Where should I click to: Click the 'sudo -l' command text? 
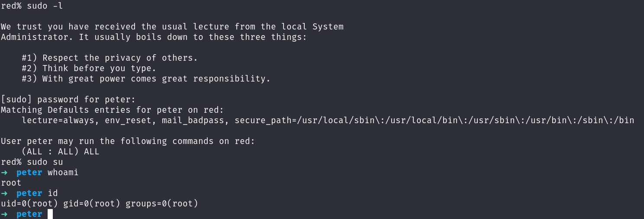click(45, 6)
